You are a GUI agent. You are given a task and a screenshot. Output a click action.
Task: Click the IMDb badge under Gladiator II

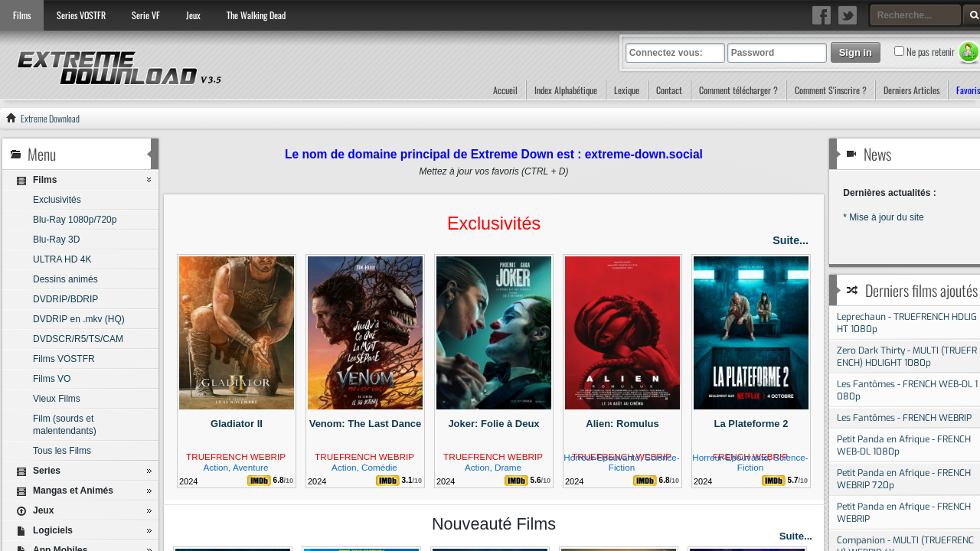pos(259,481)
